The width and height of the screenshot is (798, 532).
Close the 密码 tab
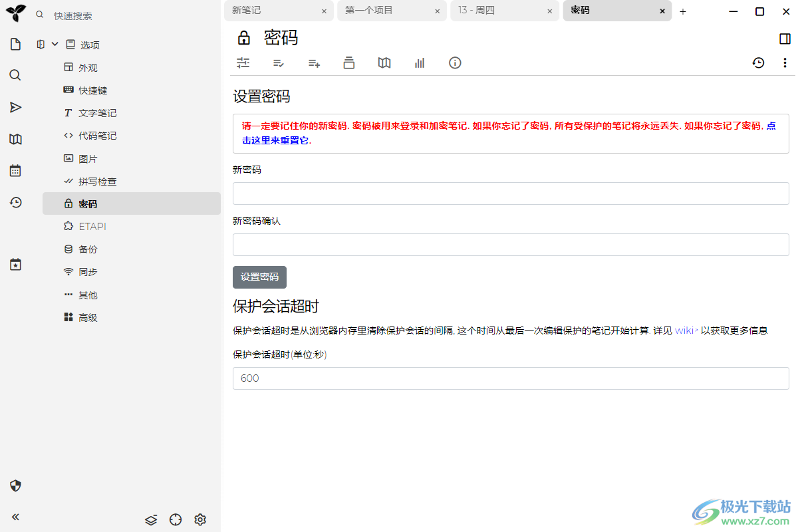662,11
